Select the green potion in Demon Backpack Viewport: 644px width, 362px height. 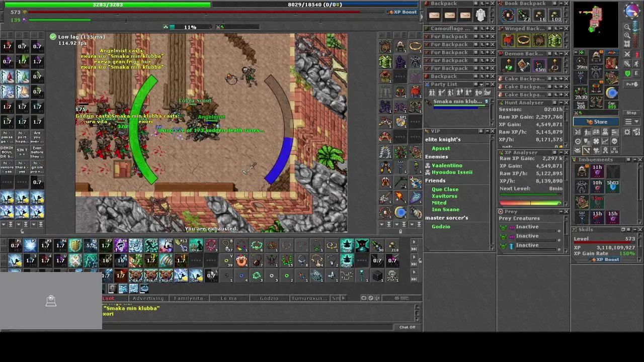click(x=508, y=65)
